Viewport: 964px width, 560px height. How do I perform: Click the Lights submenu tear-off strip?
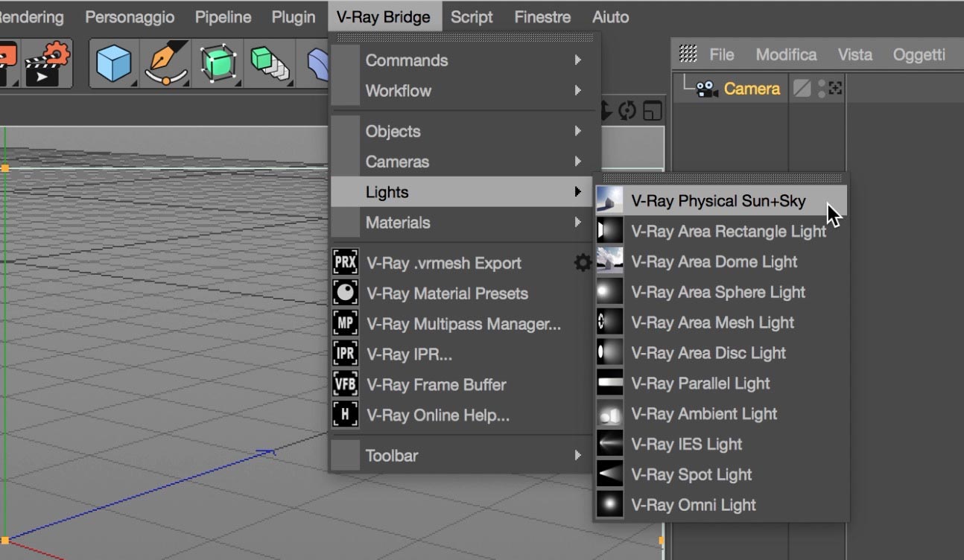(721, 178)
